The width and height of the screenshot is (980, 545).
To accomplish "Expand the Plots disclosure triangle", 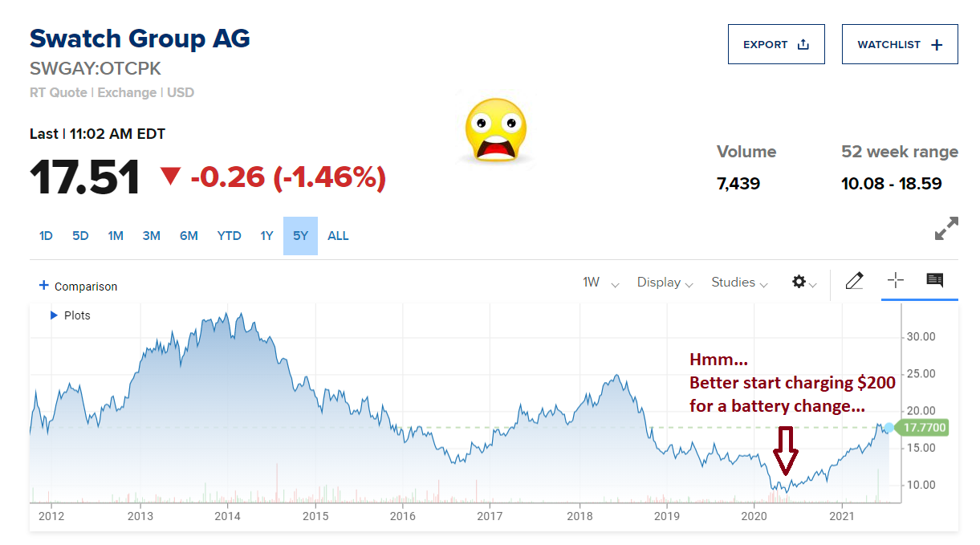I will click(55, 315).
